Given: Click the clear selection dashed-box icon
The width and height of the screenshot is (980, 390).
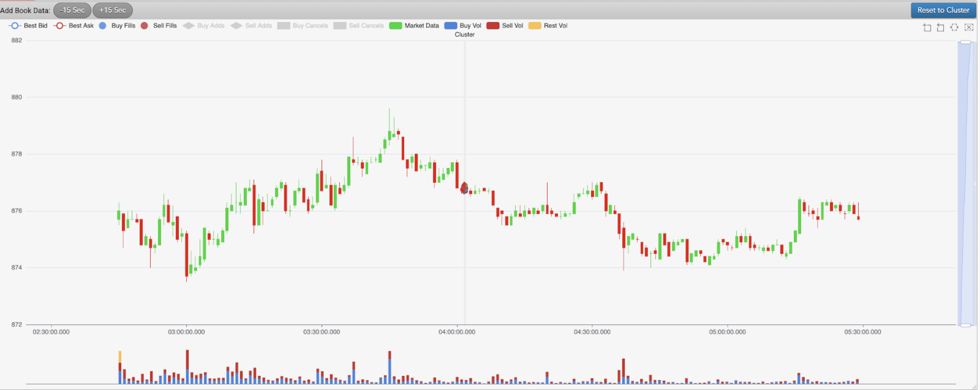Looking at the screenshot, I should 969,27.
